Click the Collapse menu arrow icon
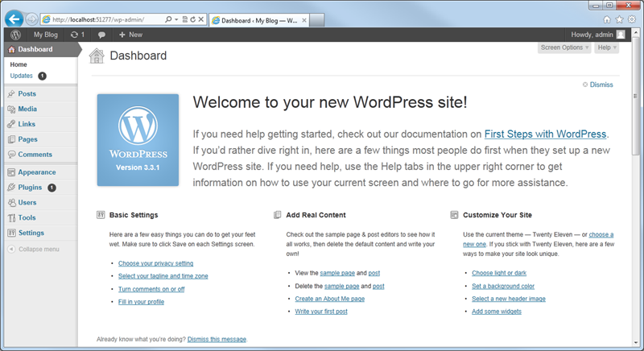Image resolution: width=644 pixels, height=351 pixels. pyautogui.click(x=11, y=250)
